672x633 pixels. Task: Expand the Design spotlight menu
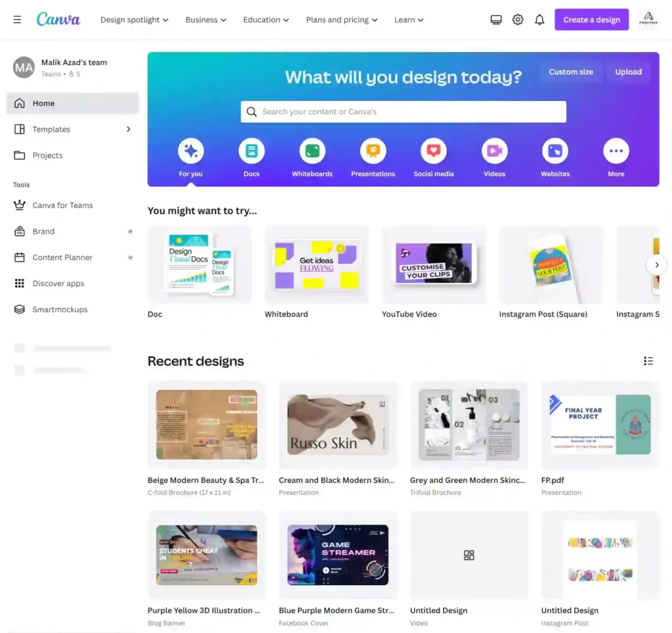click(134, 20)
